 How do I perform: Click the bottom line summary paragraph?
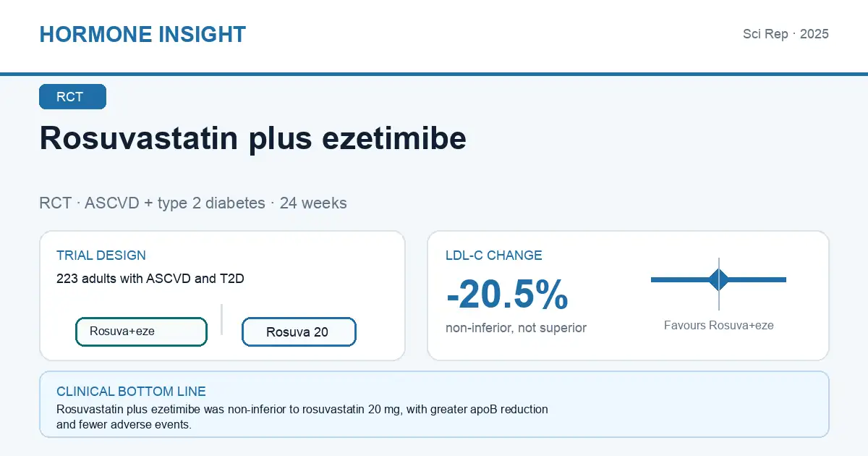click(302, 417)
